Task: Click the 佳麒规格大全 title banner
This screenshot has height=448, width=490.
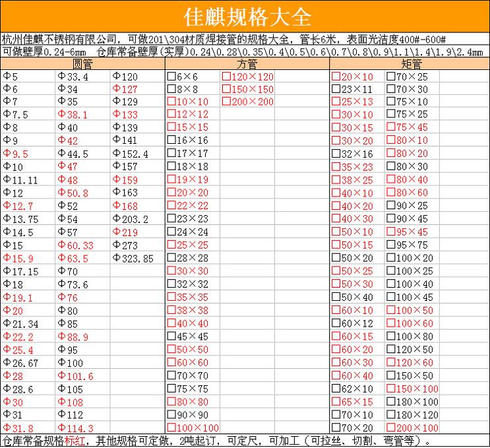Action: point(245,15)
